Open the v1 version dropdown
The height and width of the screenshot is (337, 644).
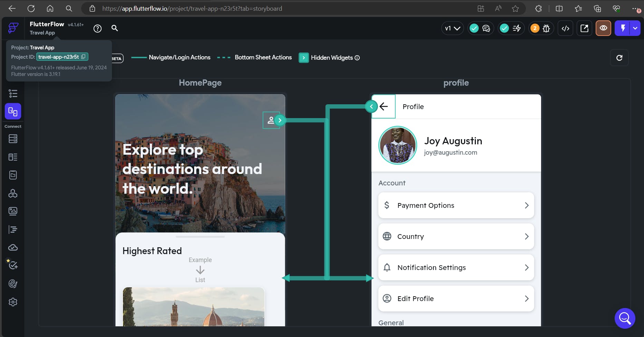click(x=453, y=28)
